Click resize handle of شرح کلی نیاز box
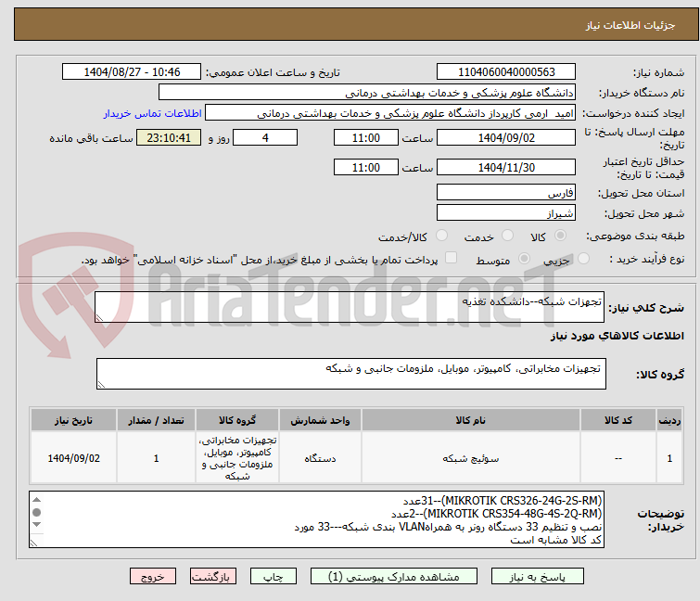 [99, 318]
